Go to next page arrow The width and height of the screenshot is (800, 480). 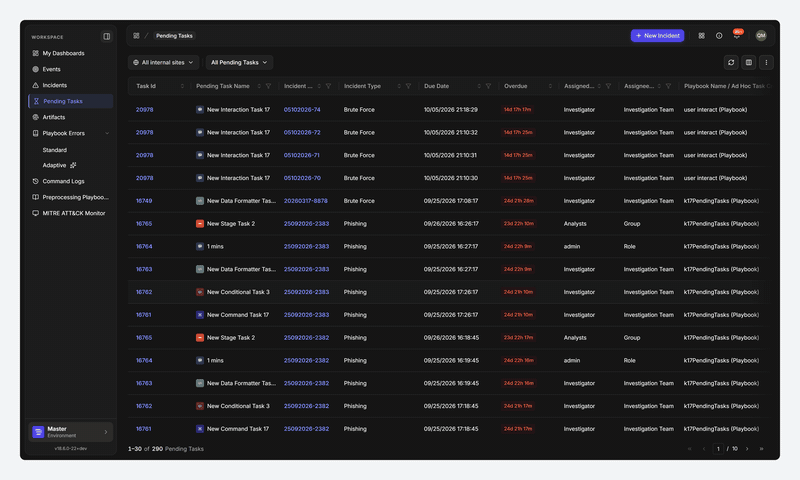coord(747,449)
